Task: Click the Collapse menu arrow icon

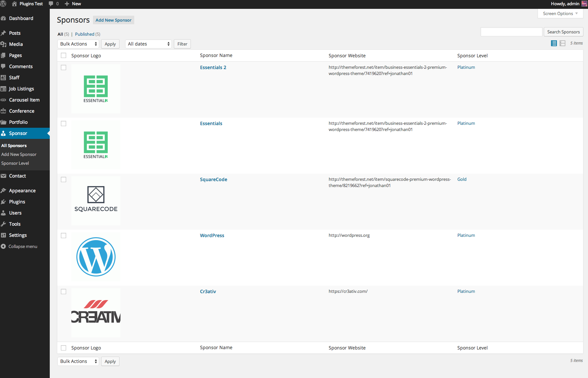Action: point(3,246)
